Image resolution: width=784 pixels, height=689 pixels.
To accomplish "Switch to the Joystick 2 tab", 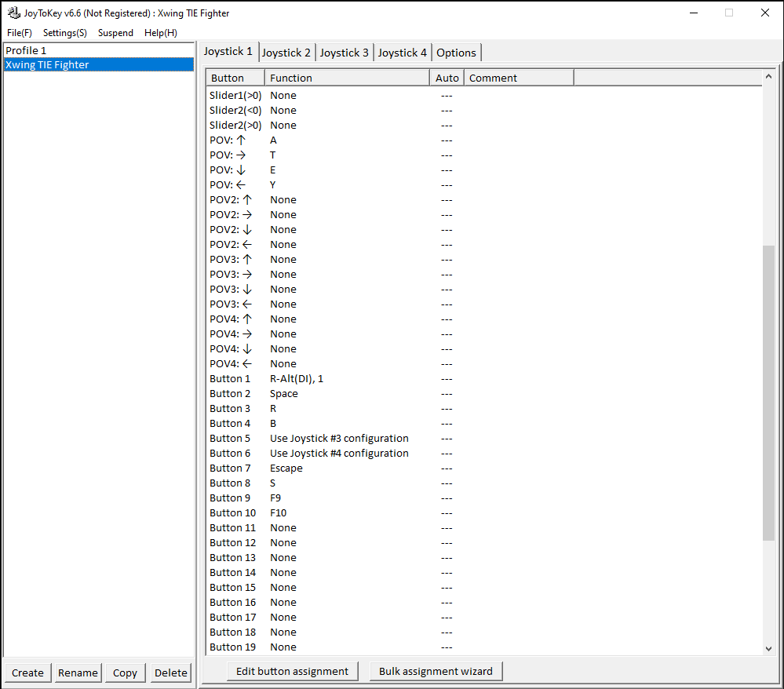I will point(286,53).
